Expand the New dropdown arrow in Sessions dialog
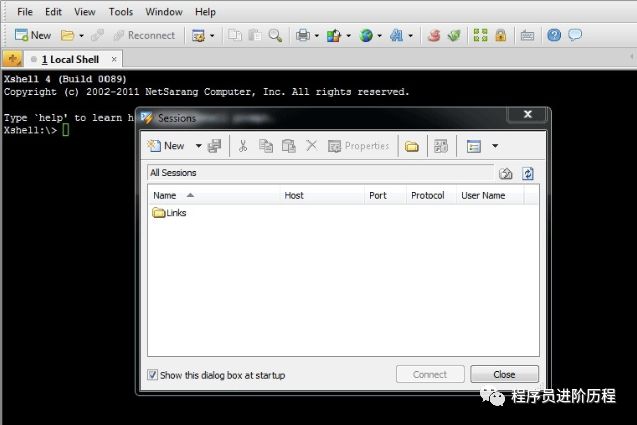Screen dimensions: 637x425 [199, 145]
